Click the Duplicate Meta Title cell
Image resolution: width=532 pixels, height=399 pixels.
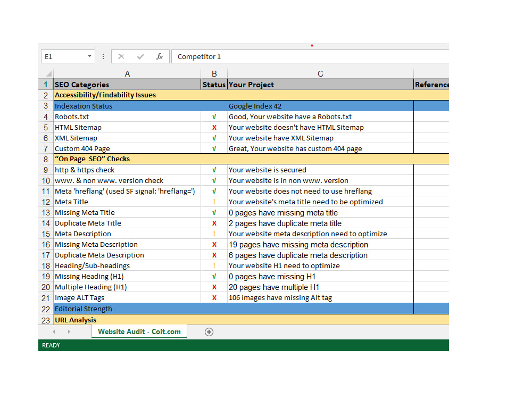click(127, 223)
